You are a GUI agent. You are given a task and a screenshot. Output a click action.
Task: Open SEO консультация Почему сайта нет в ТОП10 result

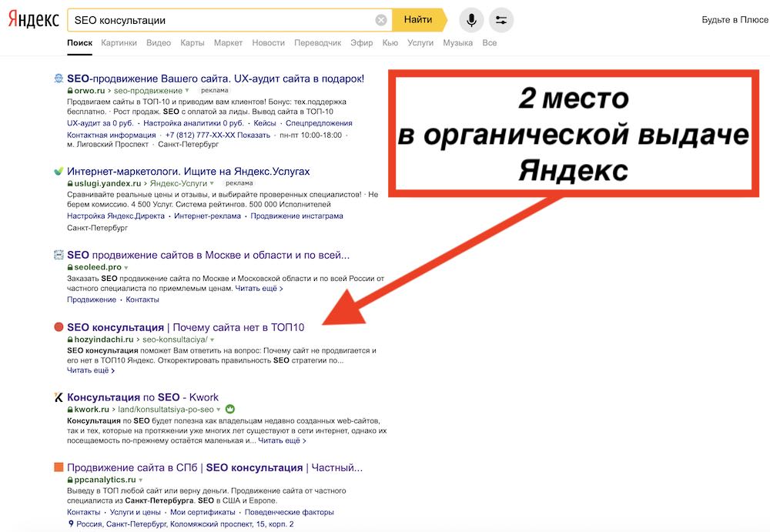pyautogui.click(x=186, y=327)
